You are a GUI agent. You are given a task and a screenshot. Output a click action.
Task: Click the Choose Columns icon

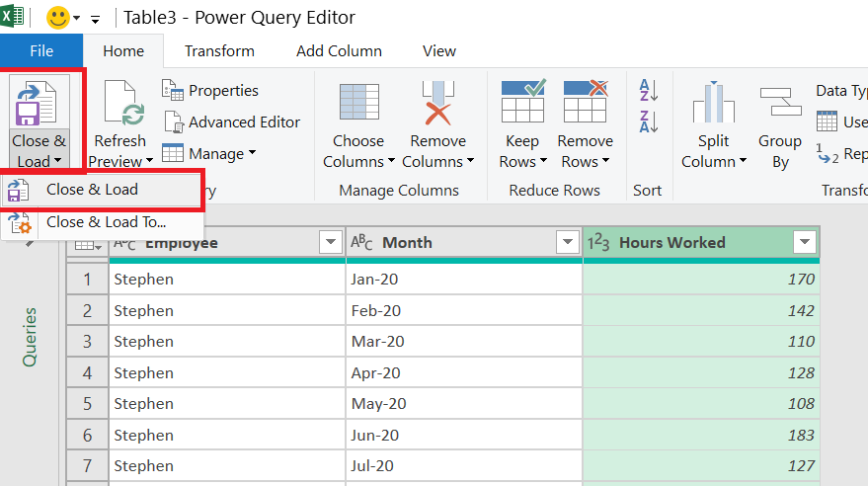[x=358, y=104]
